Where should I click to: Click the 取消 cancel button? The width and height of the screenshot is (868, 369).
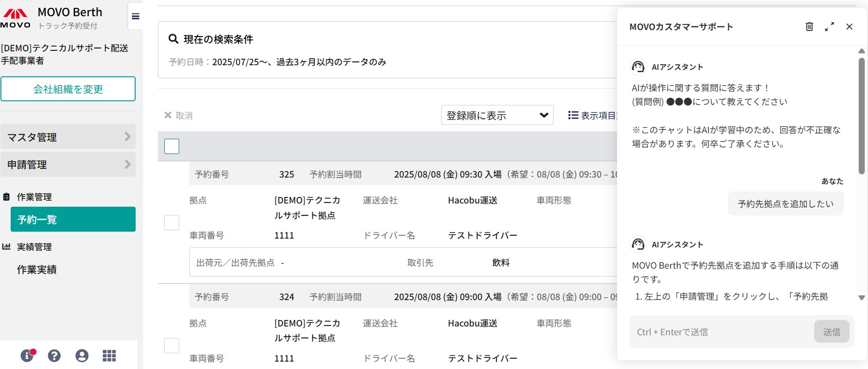point(179,115)
